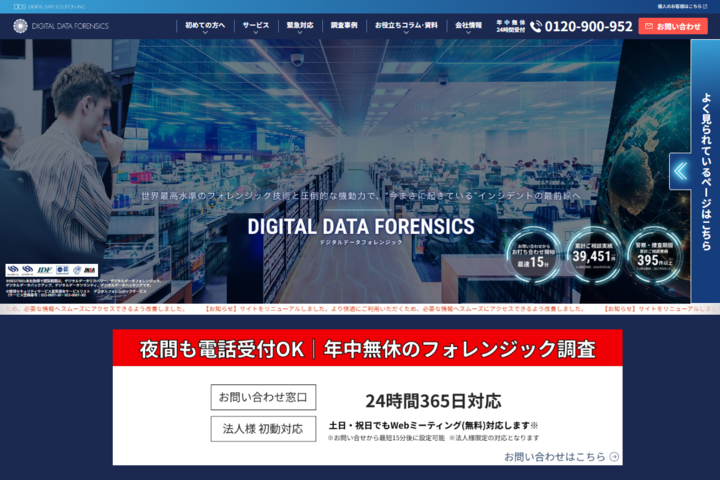Click the 39,451件 consultation count circle
The height and width of the screenshot is (480, 720).
pos(594,258)
